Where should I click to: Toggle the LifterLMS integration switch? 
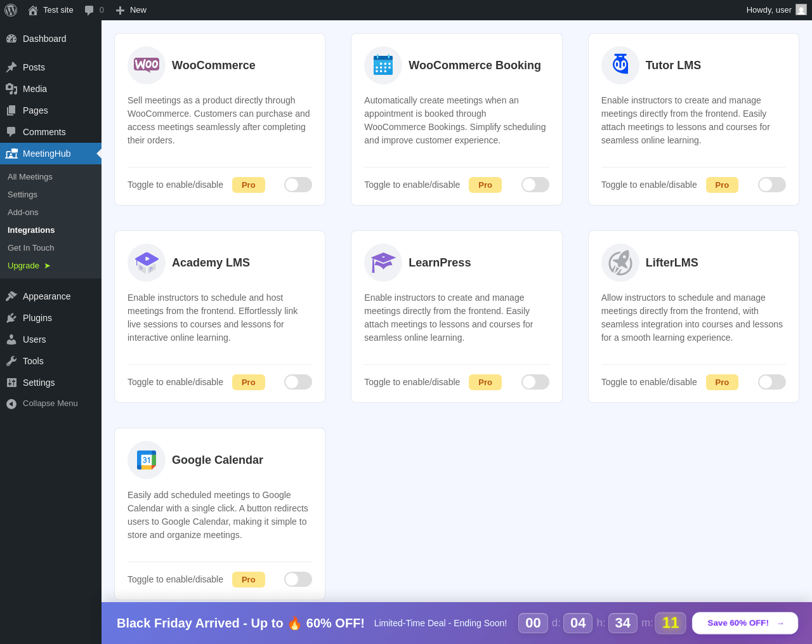(x=772, y=382)
